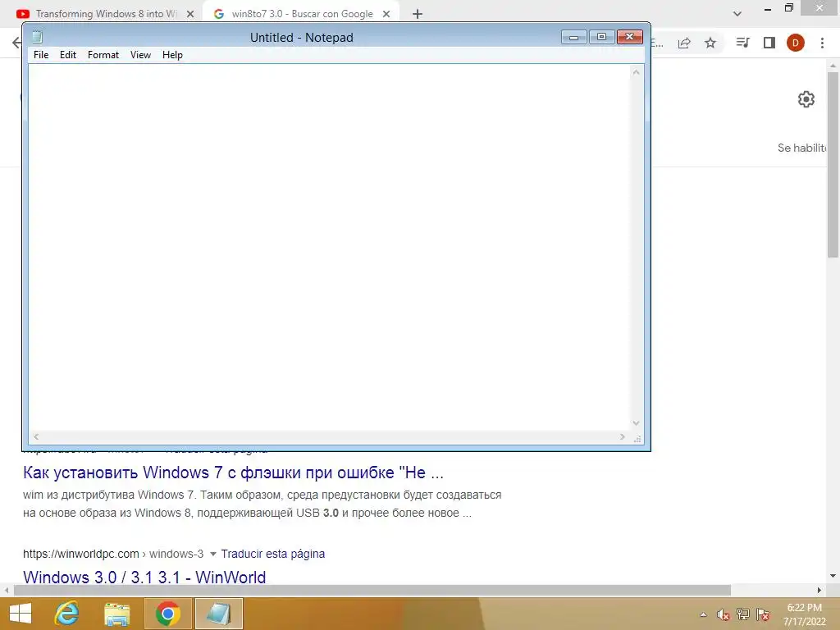Image resolution: width=840 pixels, height=630 pixels.
Task: Open the Help menu in Notepad
Action: 172,55
